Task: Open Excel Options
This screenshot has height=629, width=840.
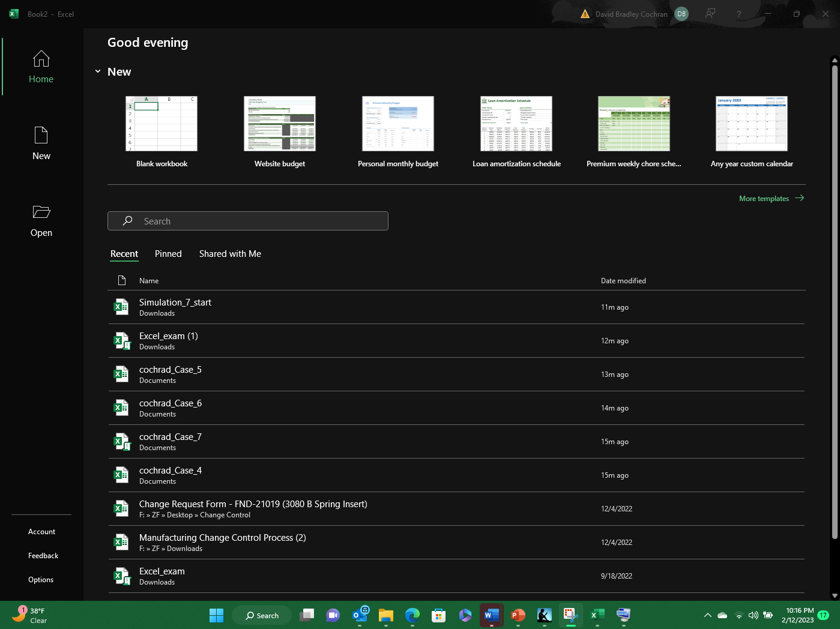Action: 40,579
